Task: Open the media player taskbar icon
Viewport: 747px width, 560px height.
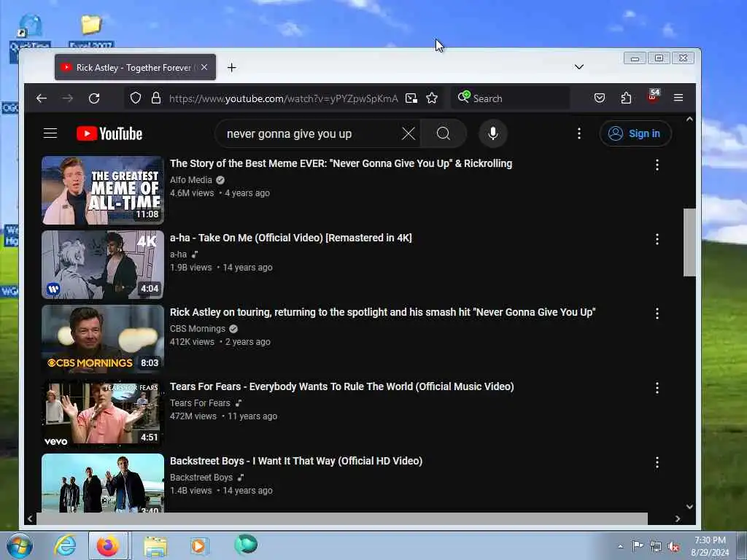Action: click(x=198, y=545)
